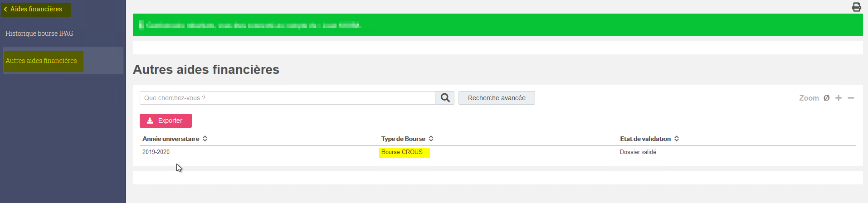Click the magnifying glass search button
This screenshot has width=868, height=203.
coord(445,98)
